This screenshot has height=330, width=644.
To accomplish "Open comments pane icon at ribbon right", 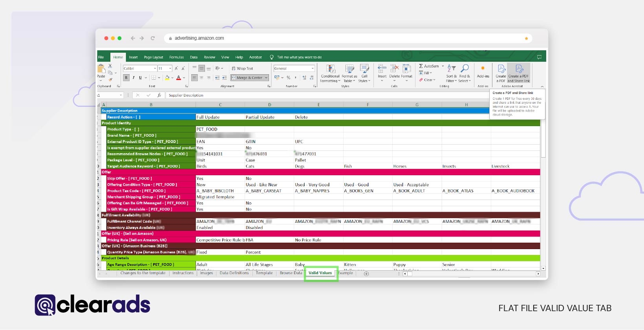I will pos(539,57).
